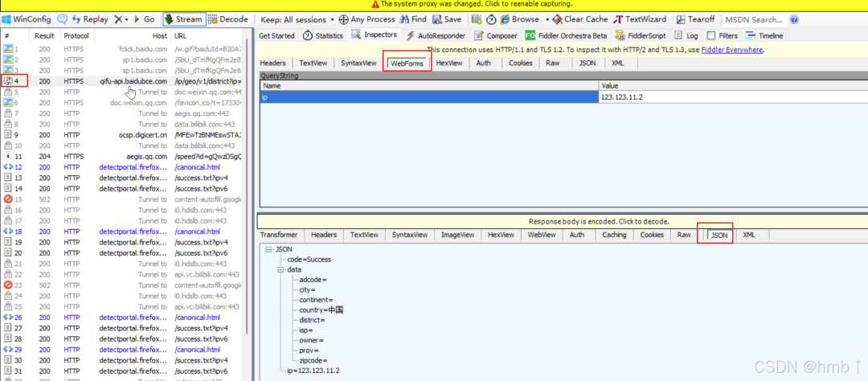The width and height of the screenshot is (868, 381).
Task: Click info icon of session 11
Action: (x=8, y=156)
